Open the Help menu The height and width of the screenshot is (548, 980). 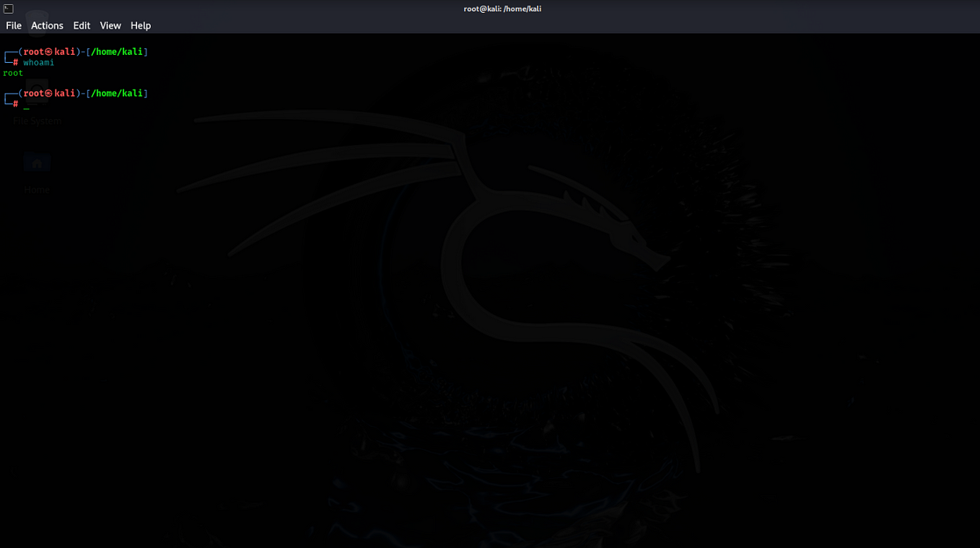pos(141,25)
